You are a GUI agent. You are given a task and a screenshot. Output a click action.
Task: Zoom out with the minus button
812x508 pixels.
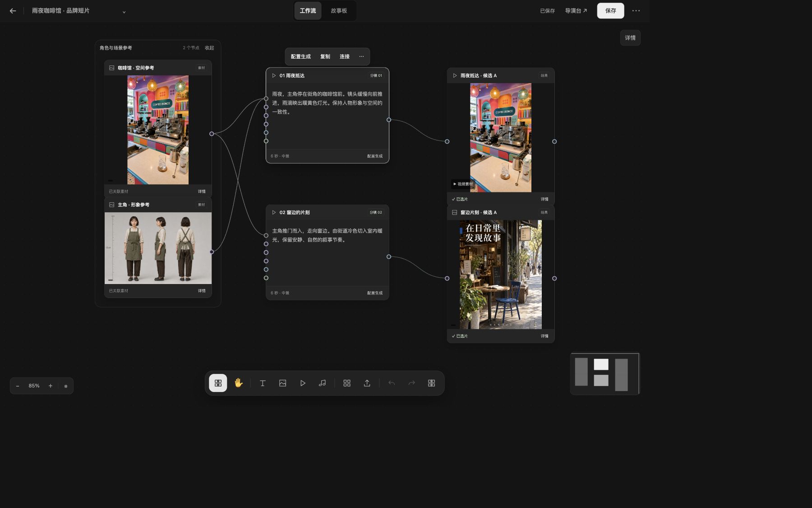pos(18,386)
